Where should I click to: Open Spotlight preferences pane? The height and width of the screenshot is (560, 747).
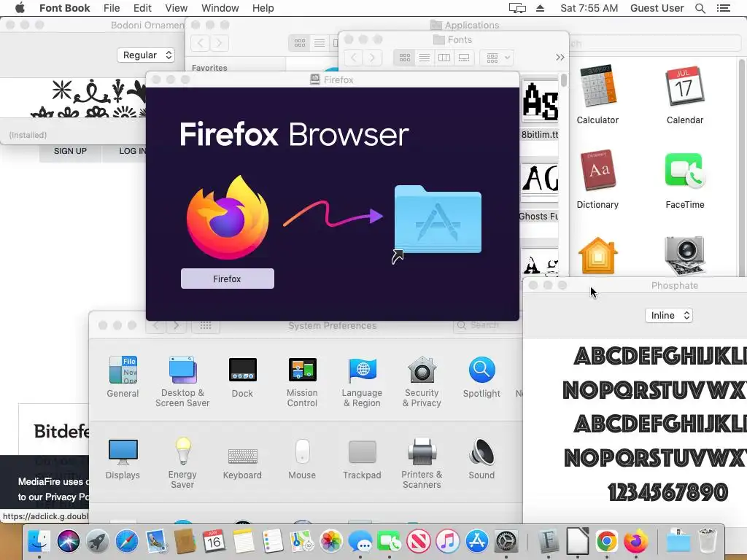pyautogui.click(x=481, y=370)
